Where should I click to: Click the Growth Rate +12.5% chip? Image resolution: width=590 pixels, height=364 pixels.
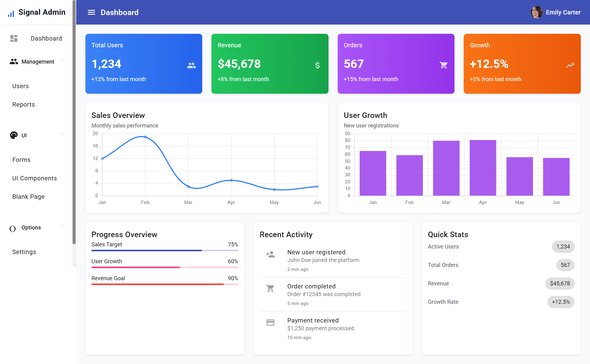[x=560, y=302]
